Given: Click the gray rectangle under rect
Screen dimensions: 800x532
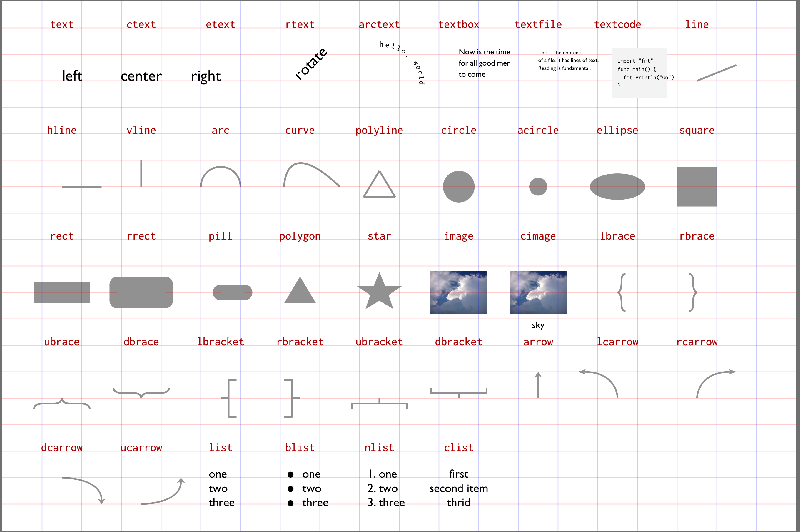Looking at the screenshot, I should point(62,292).
